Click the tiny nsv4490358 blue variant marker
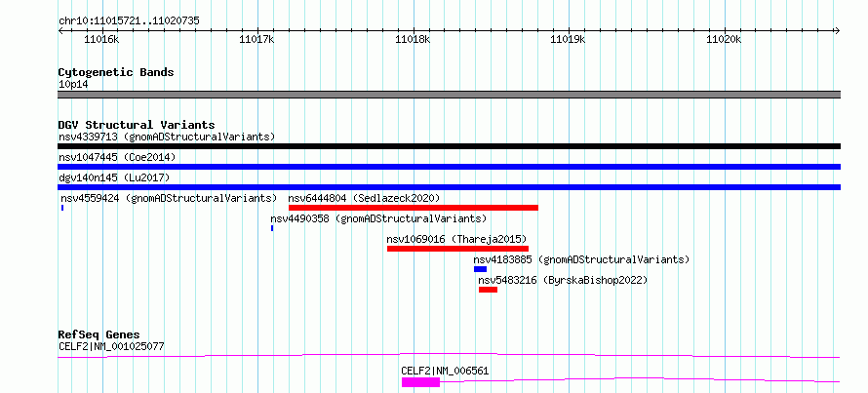The width and height of the screenshot is (868, 393). [x=272, y=228]
